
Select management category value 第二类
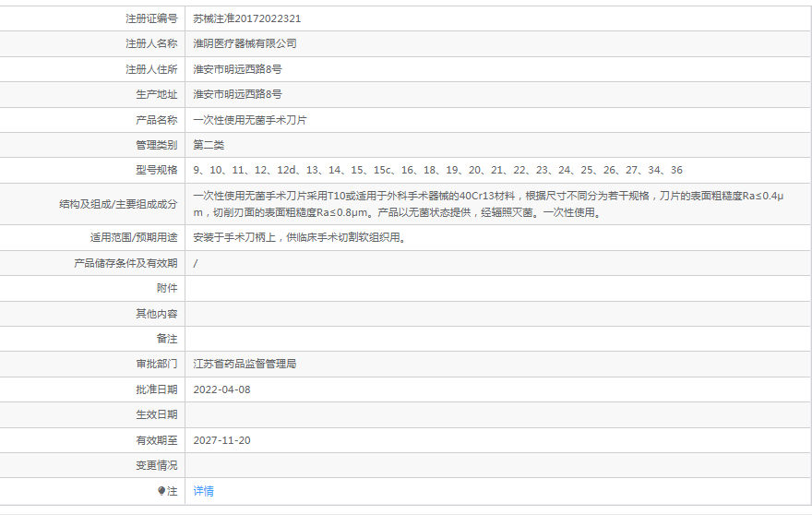pyautogui.click(x=209, y=145)
